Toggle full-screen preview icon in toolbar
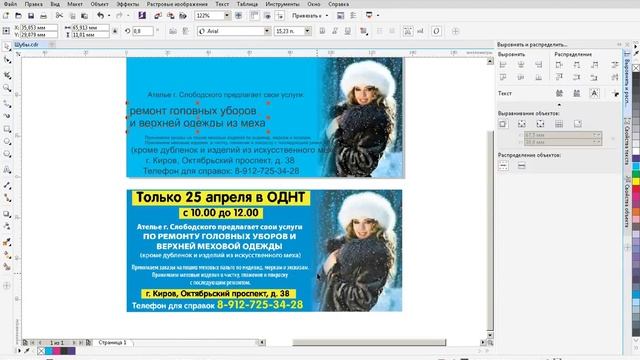The width and height of the screenshot is (640, 360). pos(238,16)
